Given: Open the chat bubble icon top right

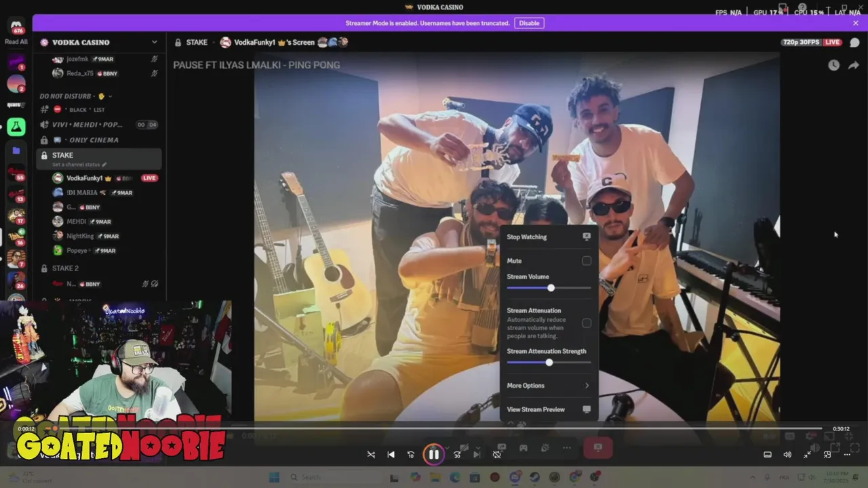Looking at the screenshot, I should point(854,42).
